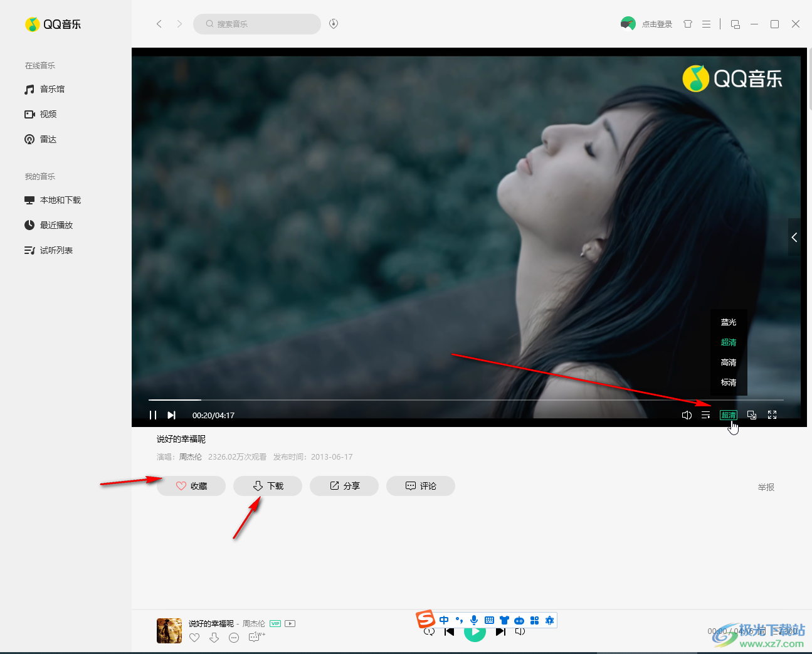Toggle picture-in-picture mini window icon
This screenshot has height=654, width=812.
(752, 415)
